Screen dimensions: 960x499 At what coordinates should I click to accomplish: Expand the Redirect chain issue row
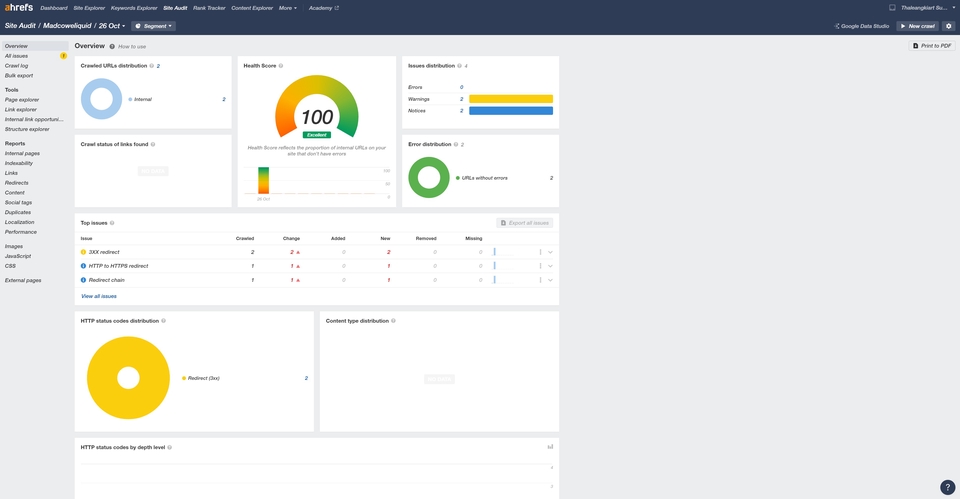pyautogui.click(x=550, y=280)
